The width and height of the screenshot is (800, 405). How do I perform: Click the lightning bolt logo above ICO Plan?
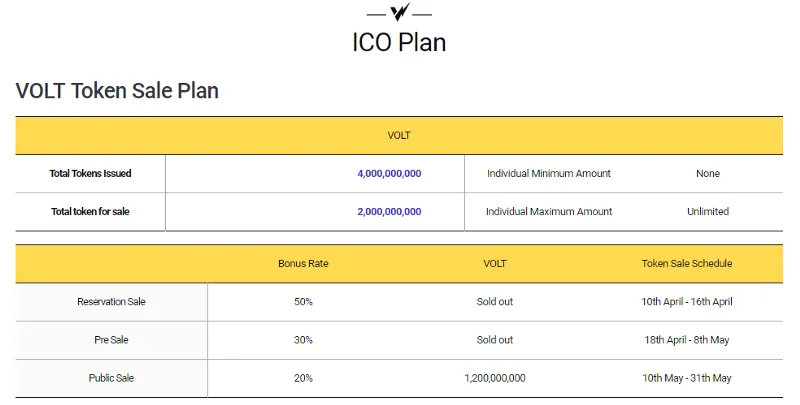(399, 12)
